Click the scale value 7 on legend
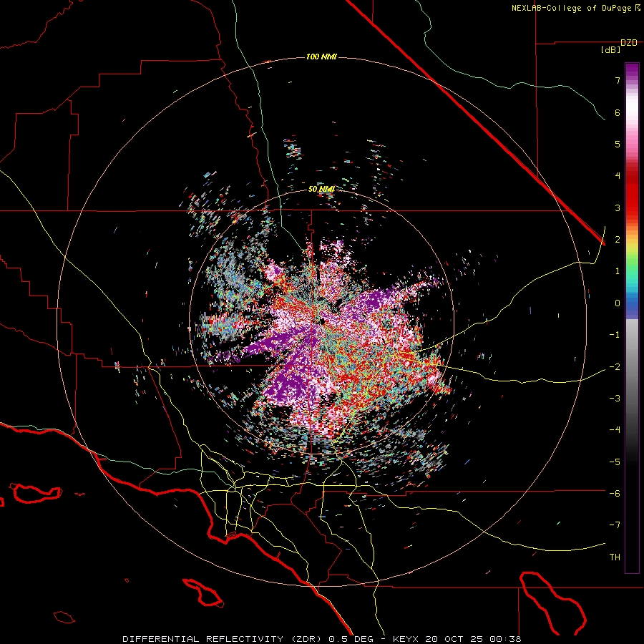644x644 pixels. [x=618, y=80]
